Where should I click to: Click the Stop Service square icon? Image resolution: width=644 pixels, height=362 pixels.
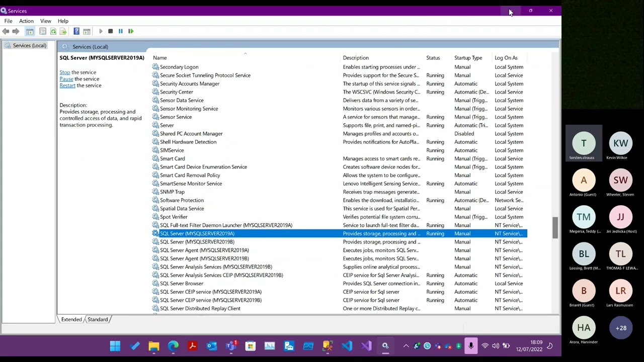[x=110, y=31]
